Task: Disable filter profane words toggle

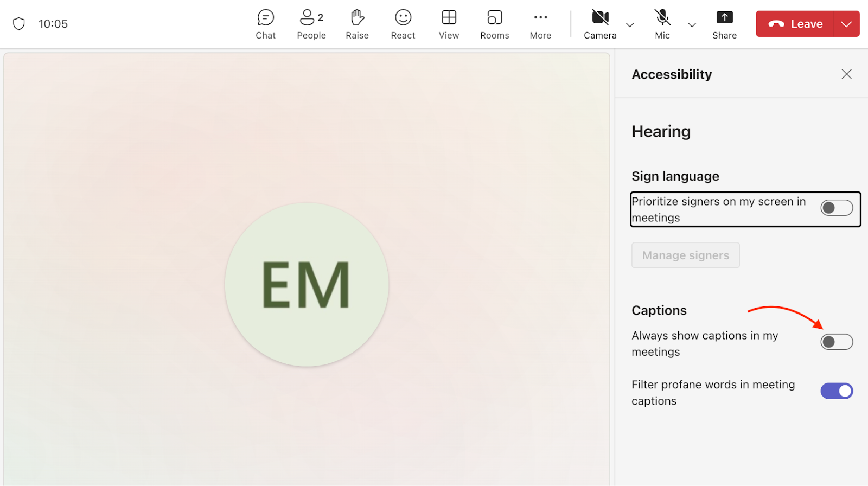Action: point(836,391)
